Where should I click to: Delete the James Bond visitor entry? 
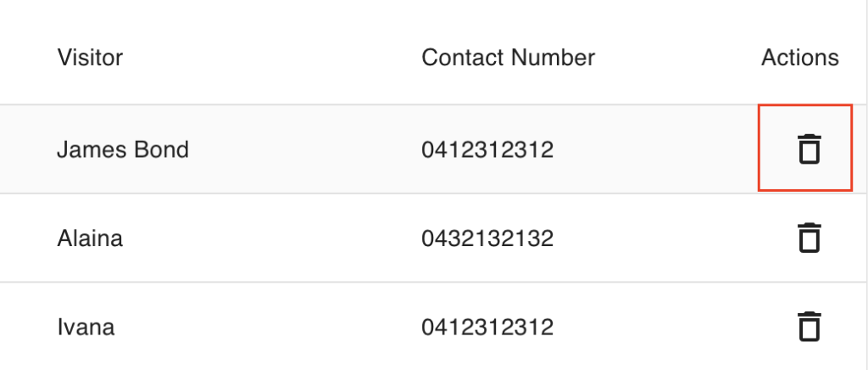pyautogui.click(x=810, y=149)
